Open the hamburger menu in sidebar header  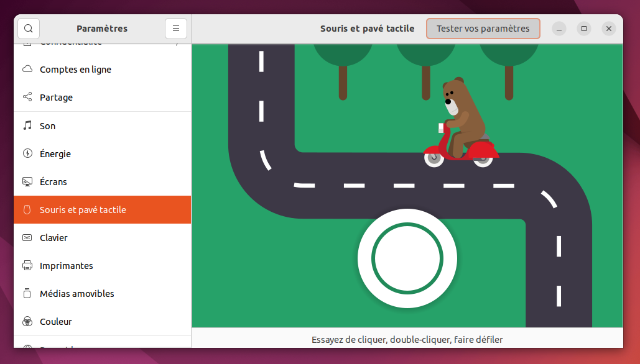[176, 29]
